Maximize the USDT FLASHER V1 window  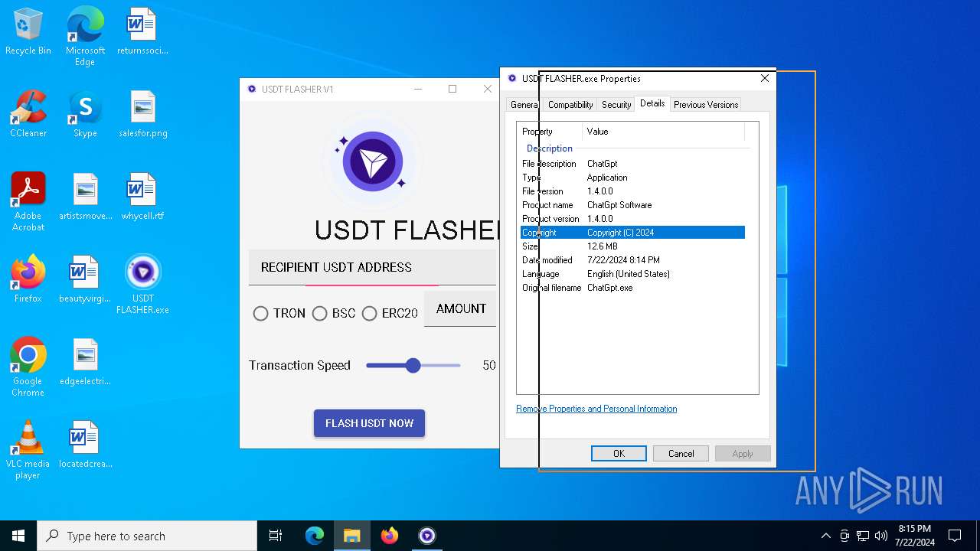452,89
